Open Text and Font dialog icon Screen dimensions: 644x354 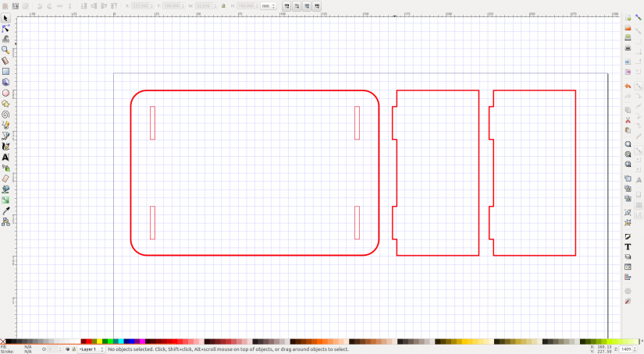(x=628, y=246)
